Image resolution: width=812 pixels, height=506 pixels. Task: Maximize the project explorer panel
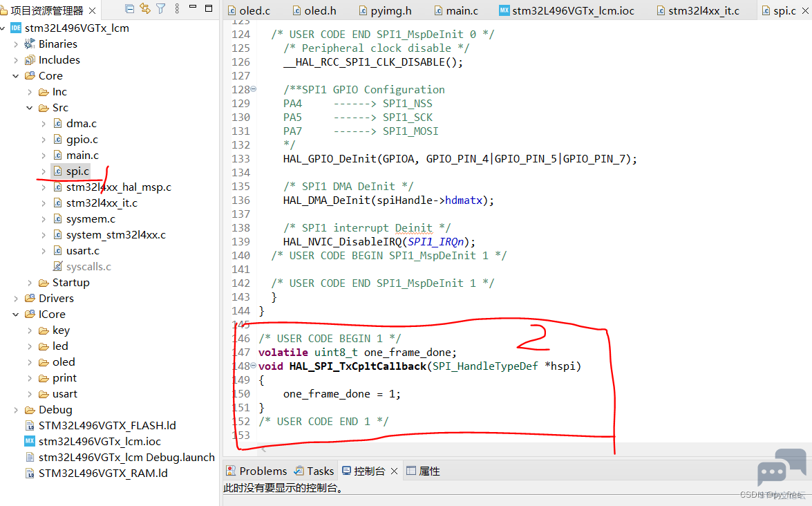209,8
